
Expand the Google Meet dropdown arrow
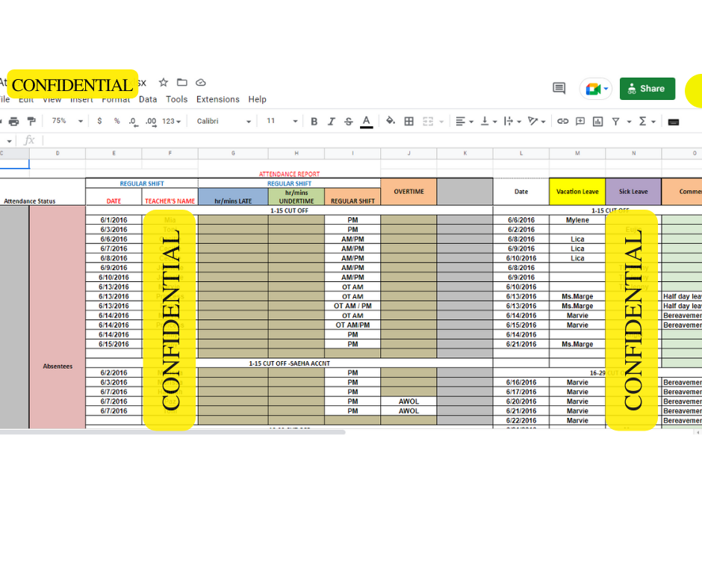coord(606,89)
